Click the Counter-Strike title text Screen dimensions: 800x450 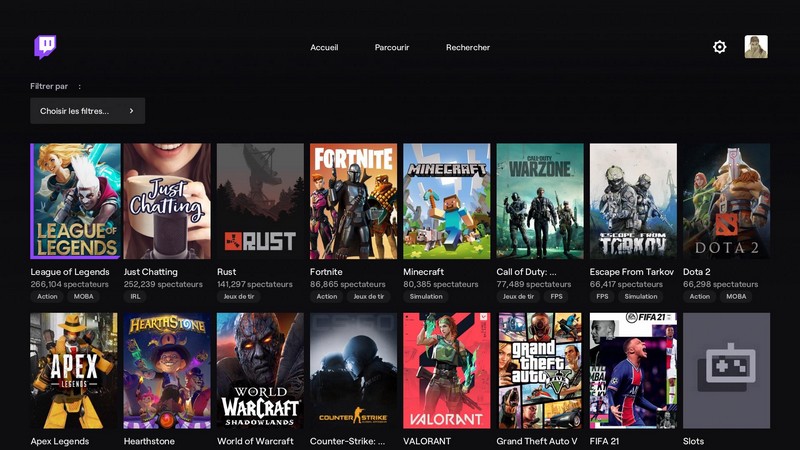(x=347, y=441)
